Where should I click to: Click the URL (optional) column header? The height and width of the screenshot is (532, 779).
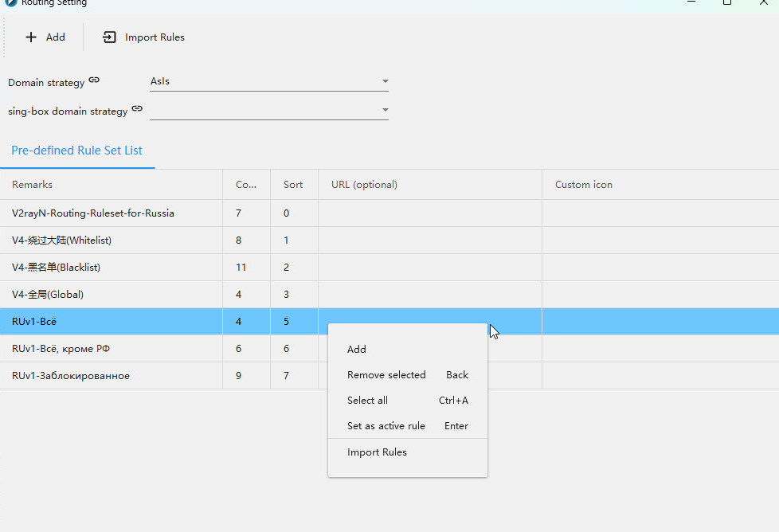tap(430, 185)
